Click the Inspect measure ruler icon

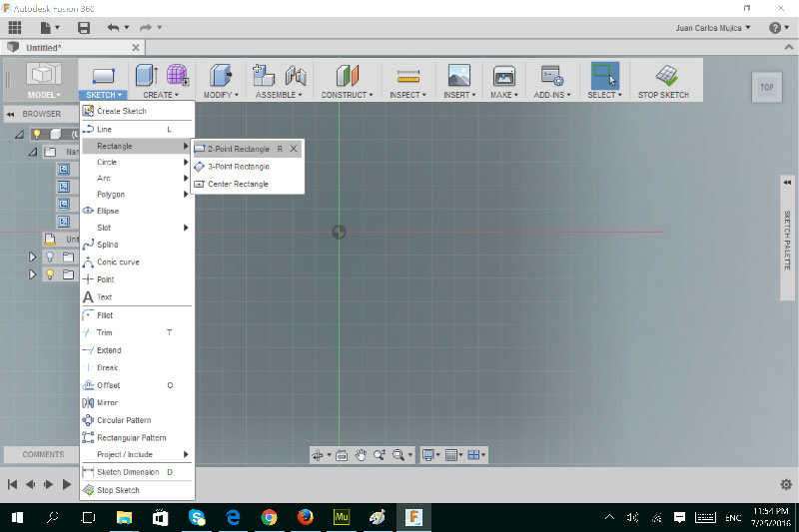tap(408, 77)
